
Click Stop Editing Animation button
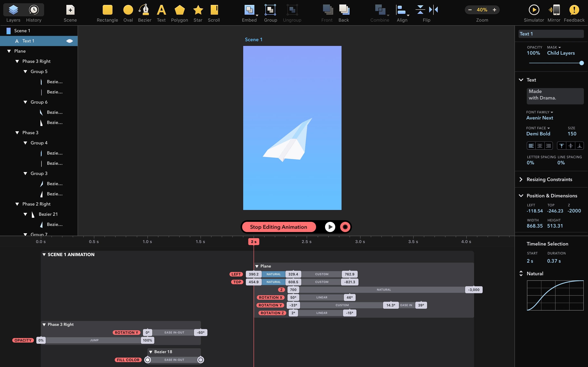(x=278, y=227)
